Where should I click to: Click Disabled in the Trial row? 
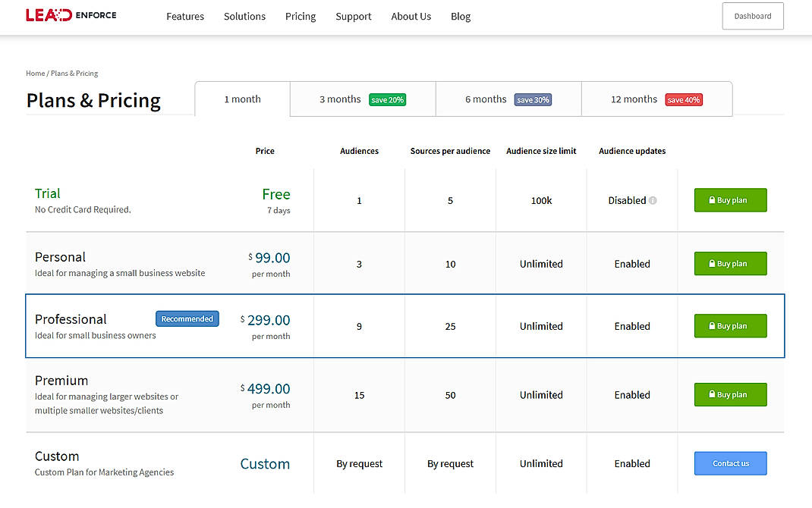click(x=627, y=200)
